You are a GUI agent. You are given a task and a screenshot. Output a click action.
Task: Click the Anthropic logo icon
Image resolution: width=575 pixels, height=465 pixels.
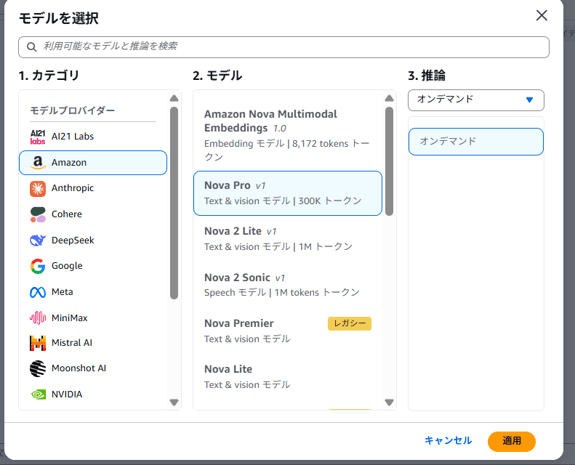click(x=38, y=188)
